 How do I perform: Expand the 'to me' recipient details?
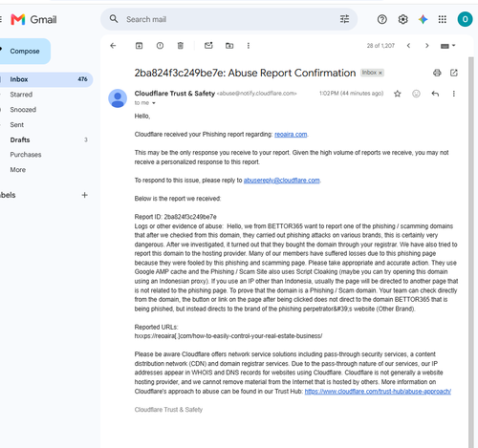(x=154, y=103)
